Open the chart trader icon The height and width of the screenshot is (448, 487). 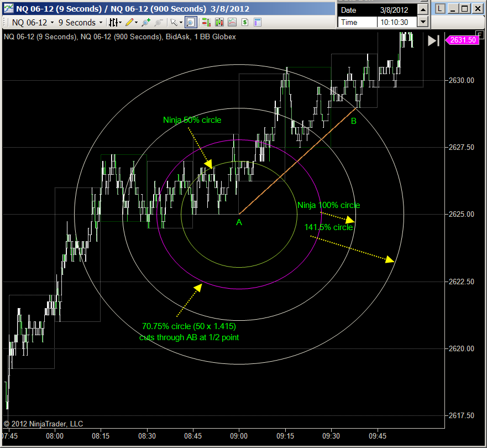(x=206, y=22)
